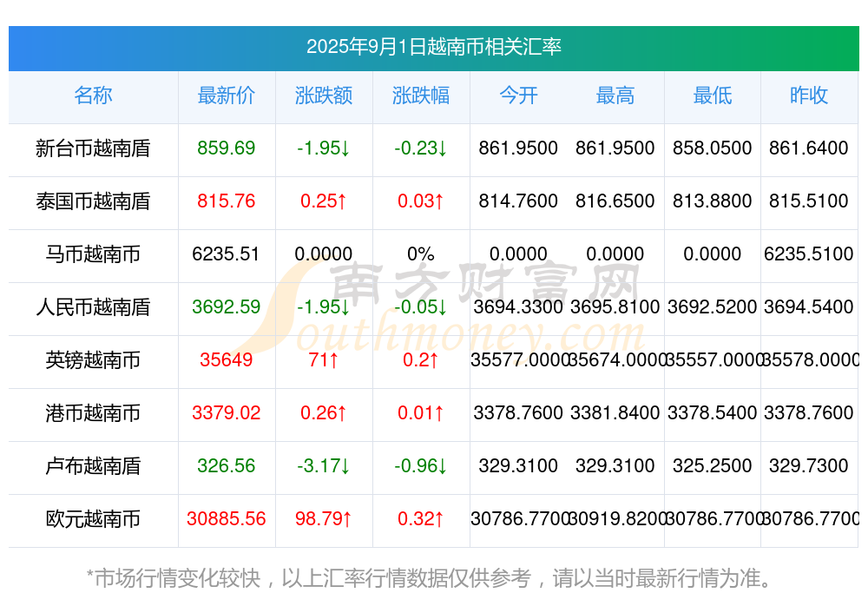Click change percent -0.05↓
Image resolution: width=868 pixels, height=606 pixels.
coord(421,306)
